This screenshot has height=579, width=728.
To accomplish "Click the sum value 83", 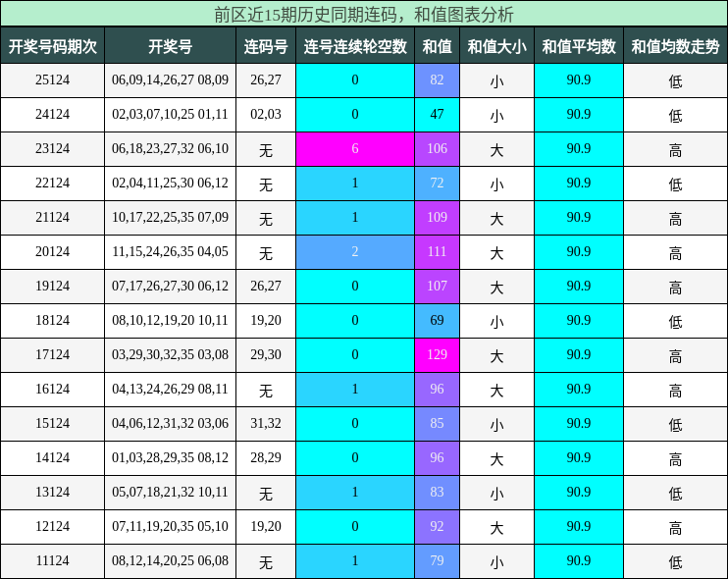I will (x=437, y=493).
